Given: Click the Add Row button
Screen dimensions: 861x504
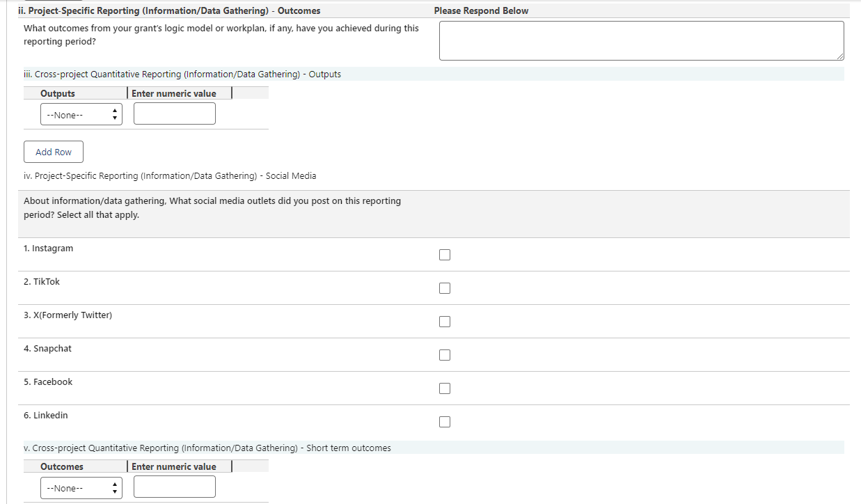Looking at the screenshot, I should point(54,152).
